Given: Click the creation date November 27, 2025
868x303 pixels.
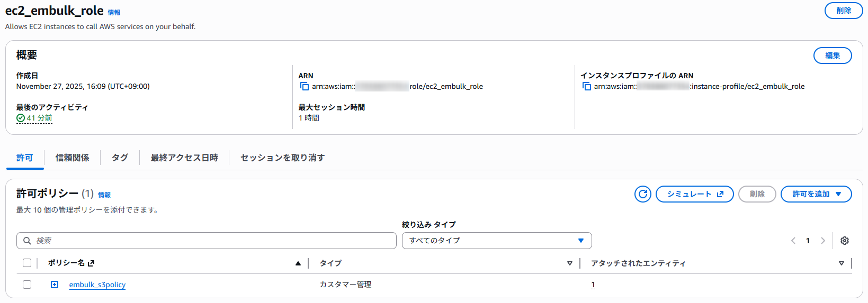Looking at the screenshot, I should coord(83,86).
